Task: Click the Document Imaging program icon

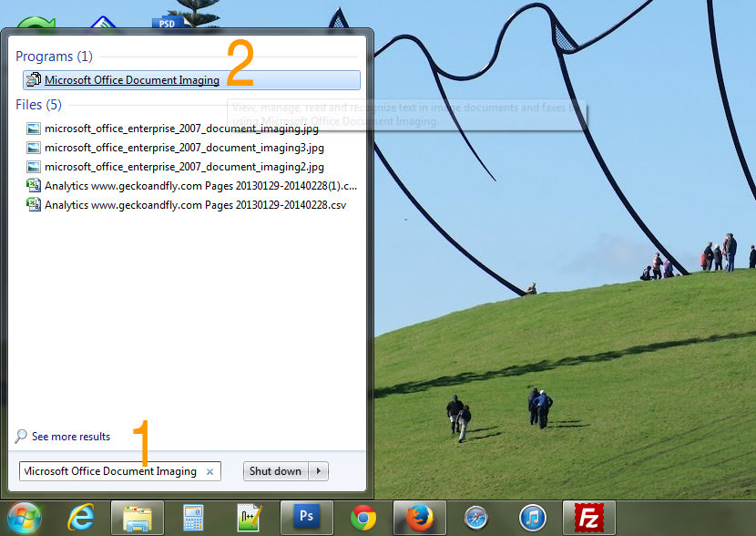Action: coord(34,79)
